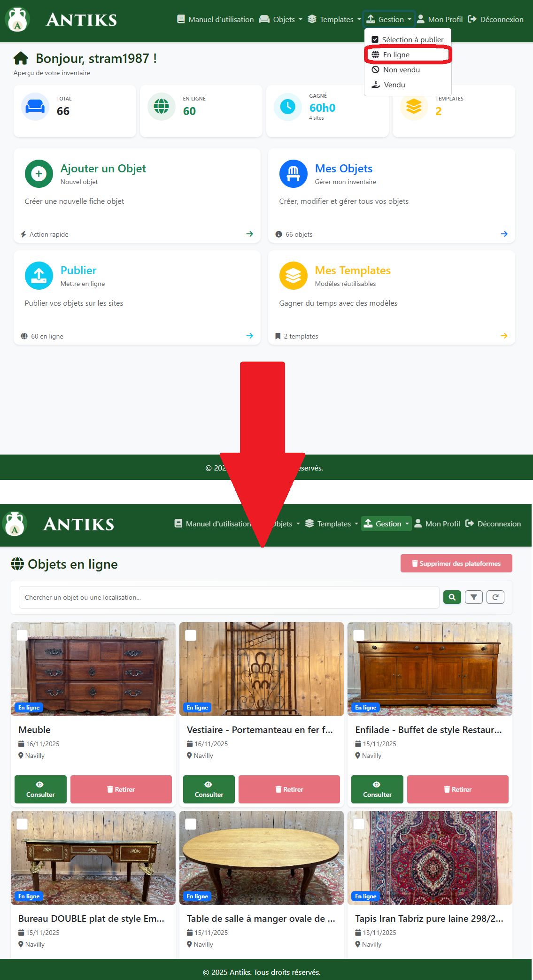The image size is (533, 980).
Task: Click the yellow layers icon for Mes Templates
Action: tap(294, 276)
